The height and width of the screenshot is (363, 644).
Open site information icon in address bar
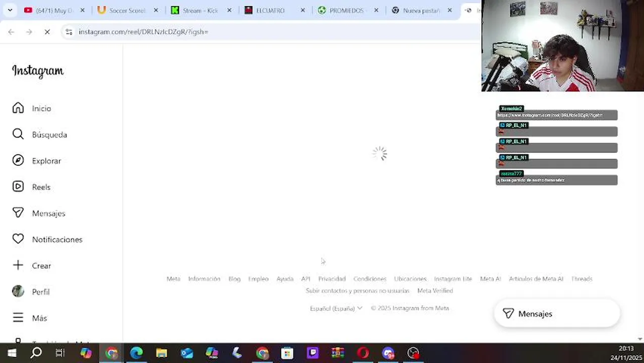69,32
